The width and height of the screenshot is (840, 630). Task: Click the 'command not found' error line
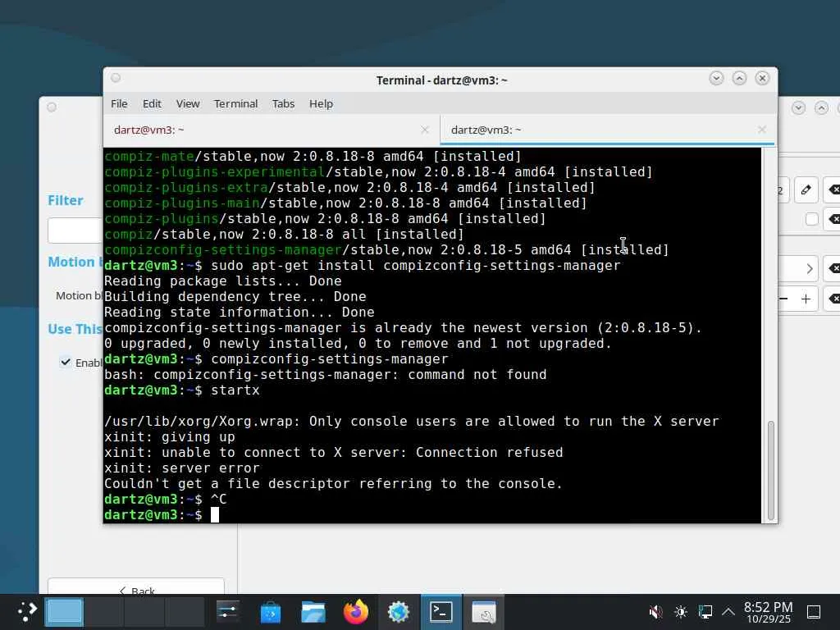tap(326, 374)
